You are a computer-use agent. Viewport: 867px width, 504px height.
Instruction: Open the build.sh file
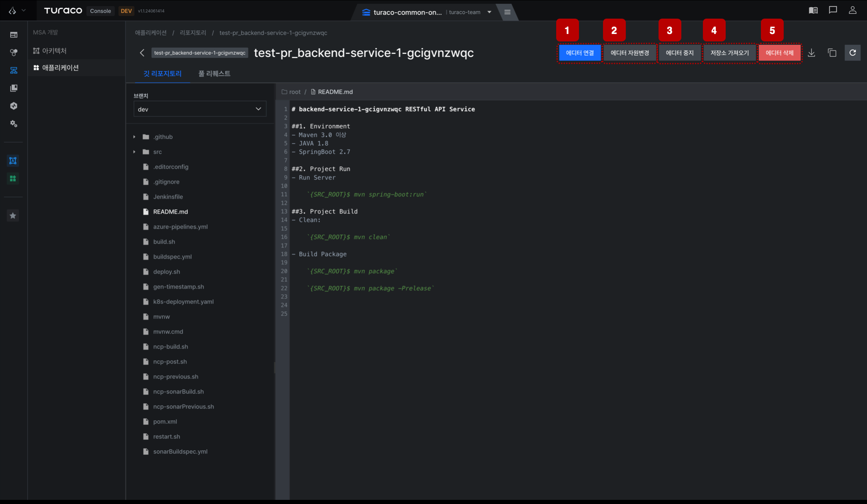point(164,242)
